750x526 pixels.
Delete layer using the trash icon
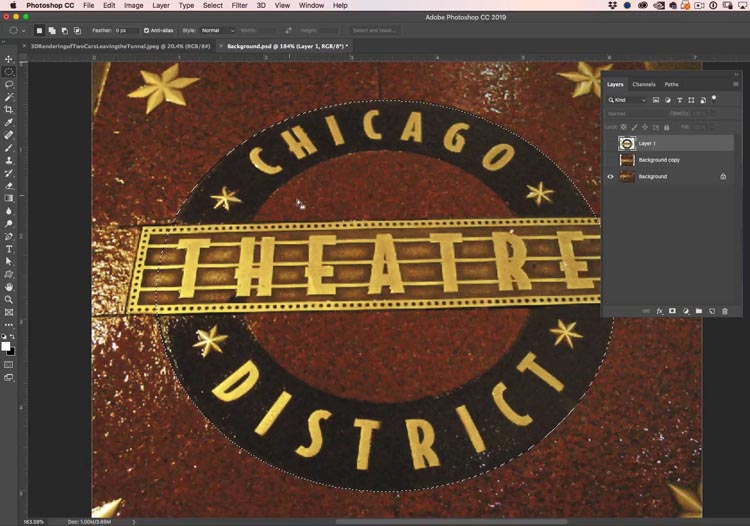coord(725,311)
